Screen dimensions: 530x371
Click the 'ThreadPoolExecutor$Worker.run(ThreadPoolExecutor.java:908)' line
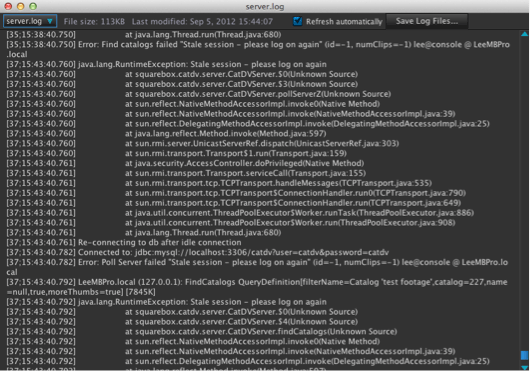pyautogui.click(x=231, y=223)
